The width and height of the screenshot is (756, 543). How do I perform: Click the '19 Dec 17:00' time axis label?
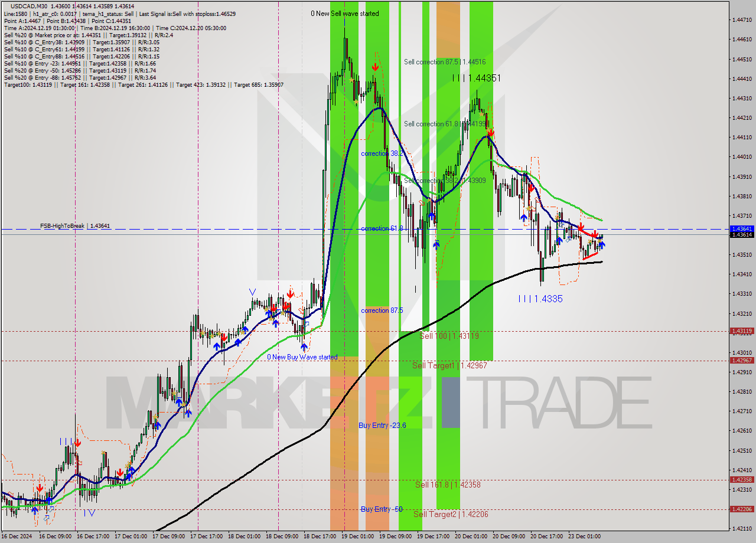click(x=434, y=537)
